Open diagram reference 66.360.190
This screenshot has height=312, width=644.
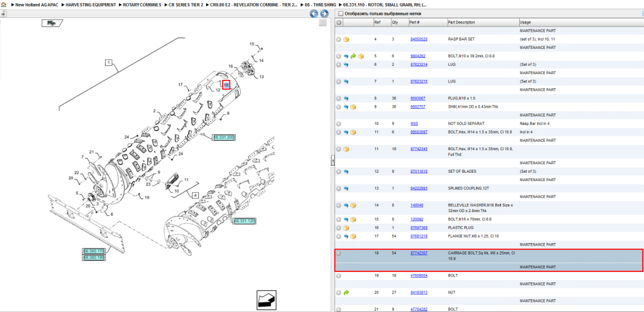point(93,258)
